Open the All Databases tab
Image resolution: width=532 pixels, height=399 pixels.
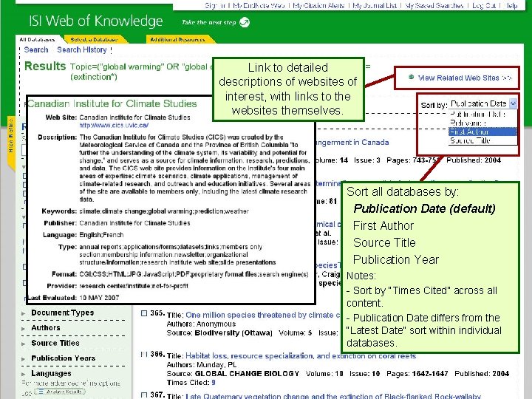37,39
